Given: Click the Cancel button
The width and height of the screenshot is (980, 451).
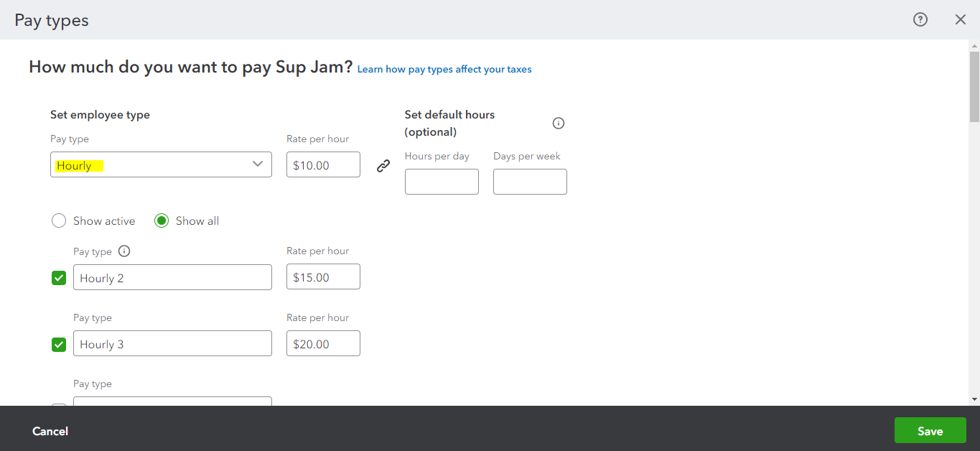Looking at the screenshot, I should tap(50, 431).
